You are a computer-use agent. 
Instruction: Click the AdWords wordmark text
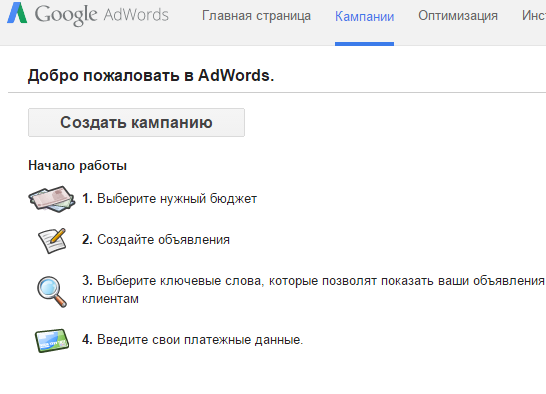coord(136,15)
